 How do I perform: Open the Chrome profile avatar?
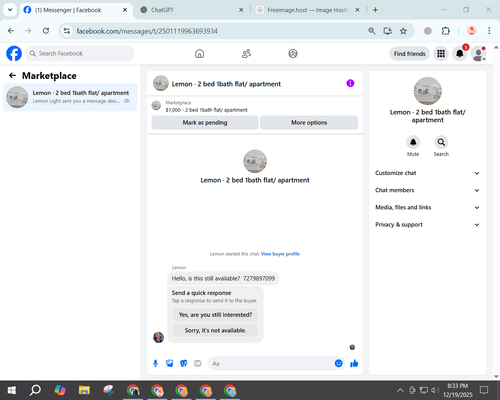(471, 31)
